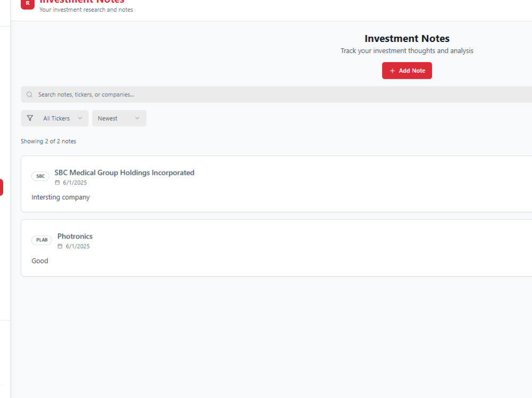This screenshot has width=532, height=398.
Task: Click the Newest dropdown chevron
Action: point(137,118)
